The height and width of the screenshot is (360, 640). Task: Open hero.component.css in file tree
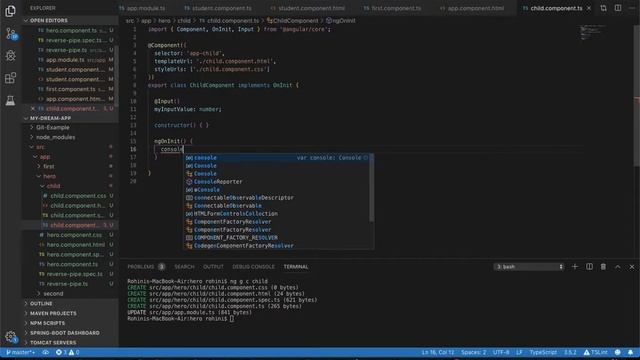point(74,235)
